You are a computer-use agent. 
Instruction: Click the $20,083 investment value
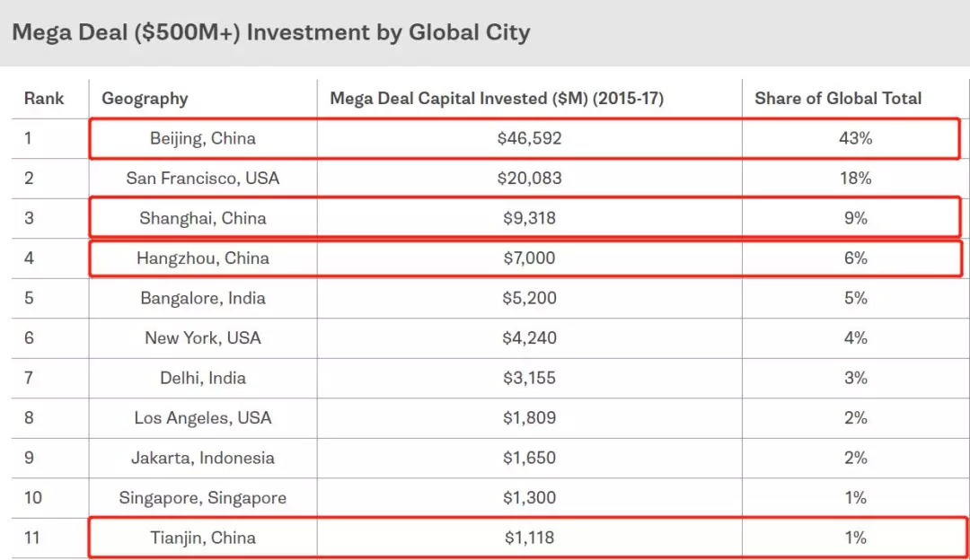pyautogui.click(x=529, y=178)
